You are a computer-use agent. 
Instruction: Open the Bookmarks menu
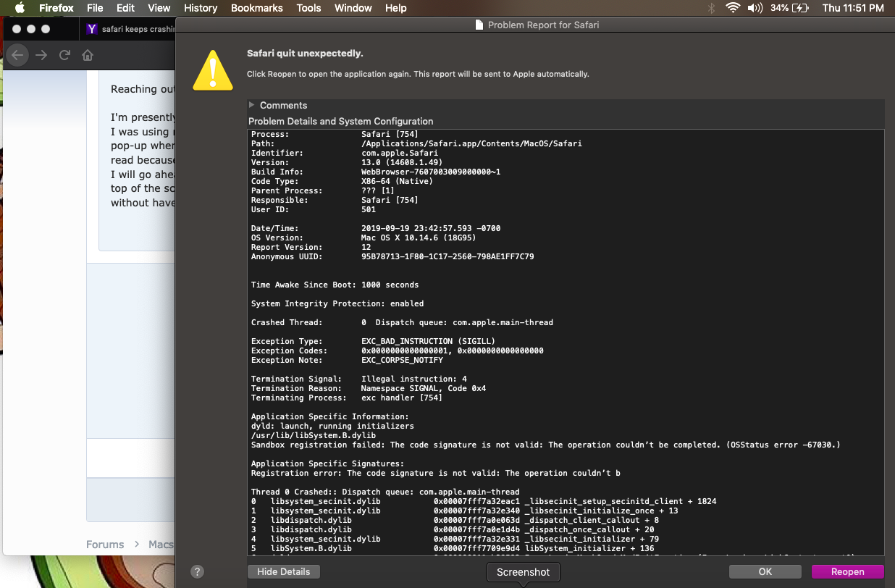click(x=257, y=8)
